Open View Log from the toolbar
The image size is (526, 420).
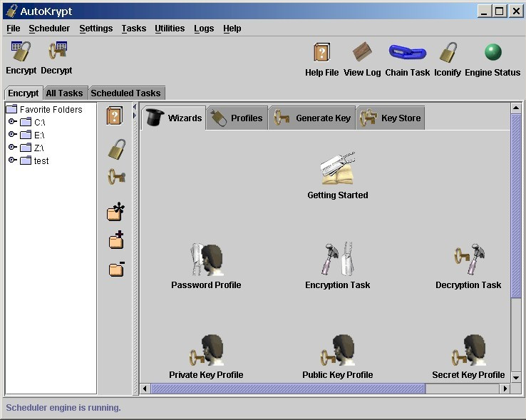pos(362,52)
